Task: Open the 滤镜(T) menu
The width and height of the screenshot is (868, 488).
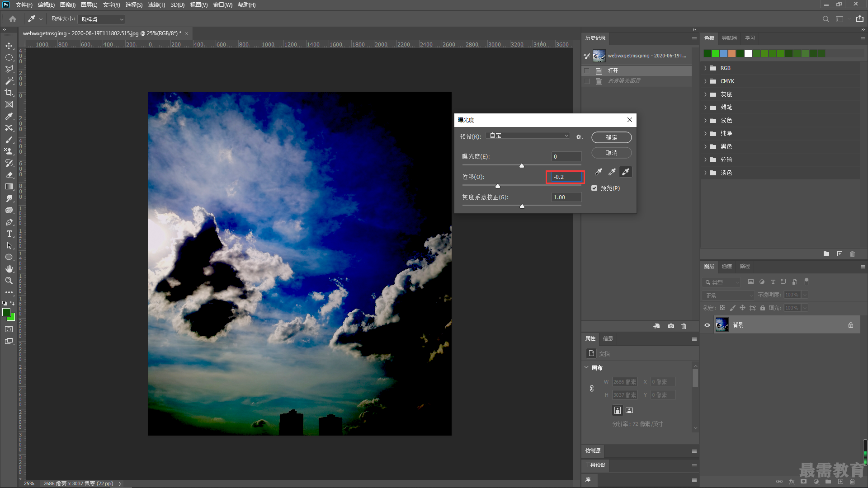Action: 156,5
